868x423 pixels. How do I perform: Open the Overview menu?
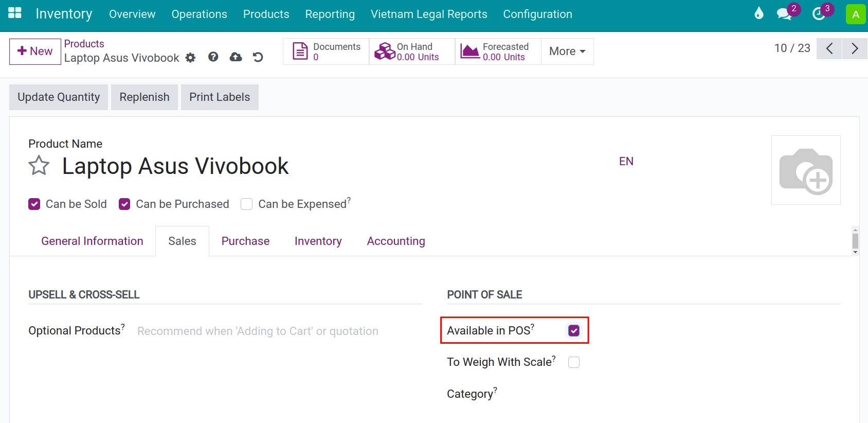132,14
